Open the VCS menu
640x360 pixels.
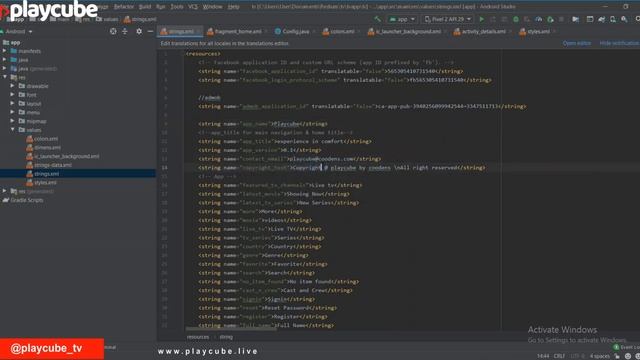pos(193,7)
